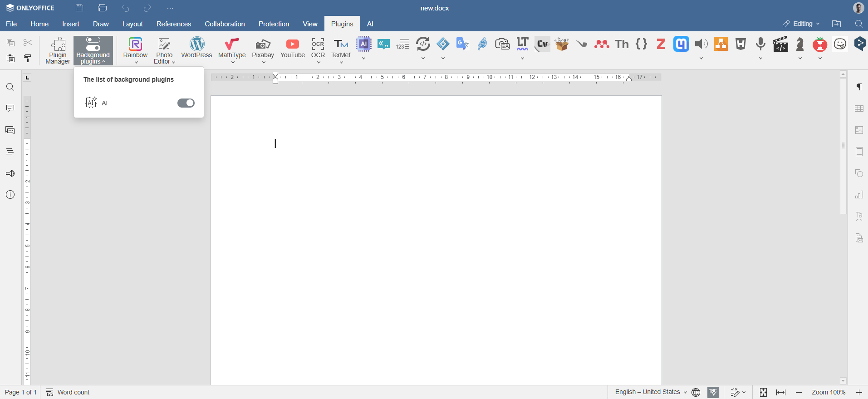Open the English – United States language selector
This screenshot has width=868, height=399.
tap(651, 392)
